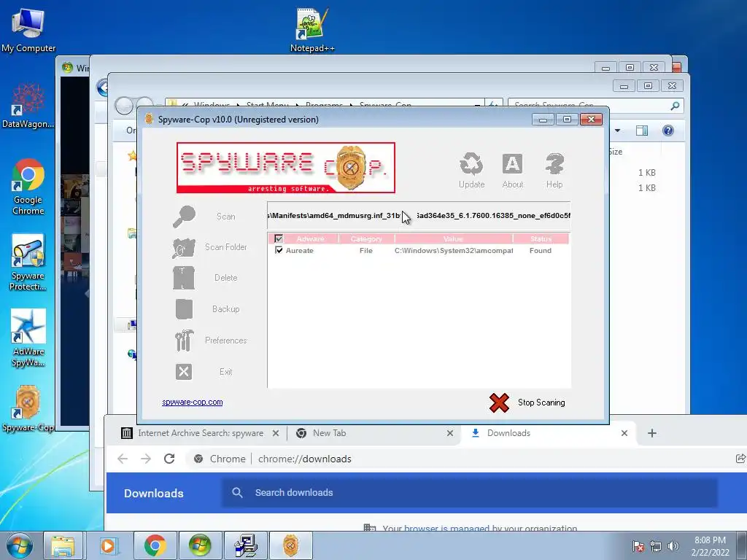The width and height of the screenshot is (747, 560).
Task: Open Spyware Protection desktop shortcut
Action: 28,262
